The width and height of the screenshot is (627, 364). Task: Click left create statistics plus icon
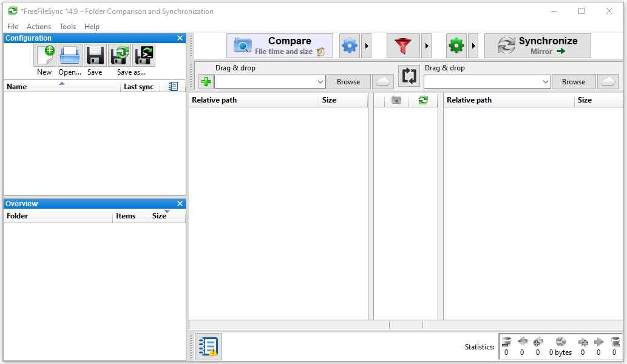pyautogui.click(x=538, y=342)
